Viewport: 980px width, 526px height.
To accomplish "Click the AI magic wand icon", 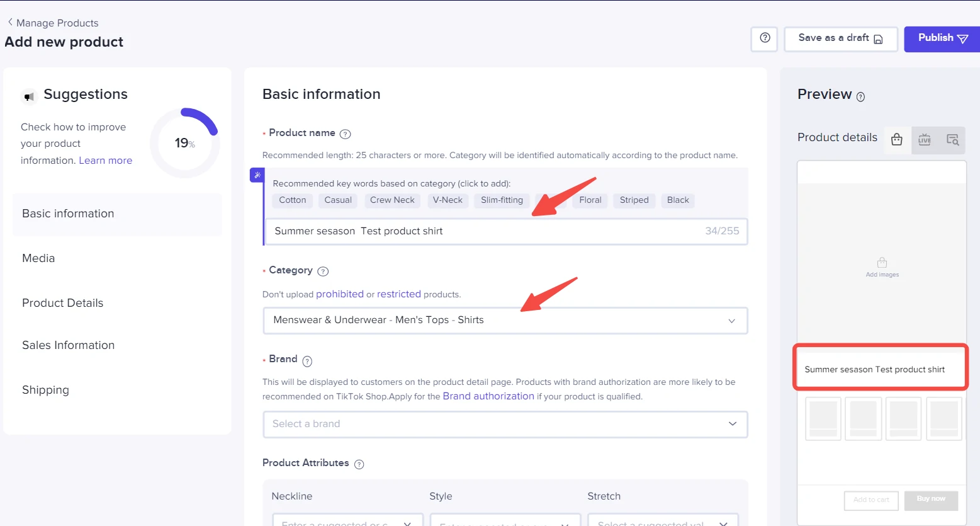I will click(x=257, y=175).
